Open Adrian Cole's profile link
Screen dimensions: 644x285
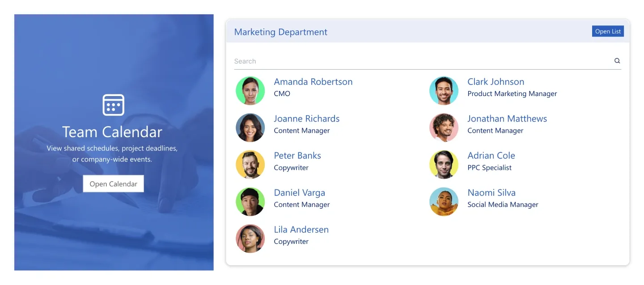(491, 155)
